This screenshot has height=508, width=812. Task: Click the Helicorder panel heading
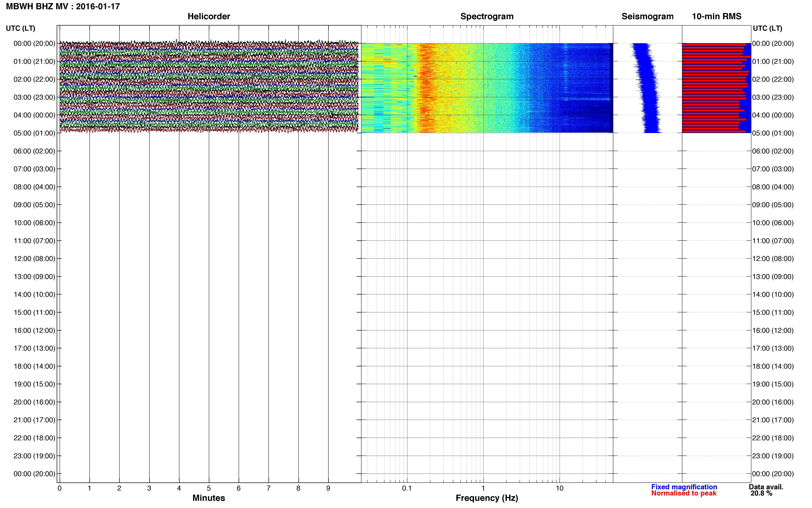(208, 16)
